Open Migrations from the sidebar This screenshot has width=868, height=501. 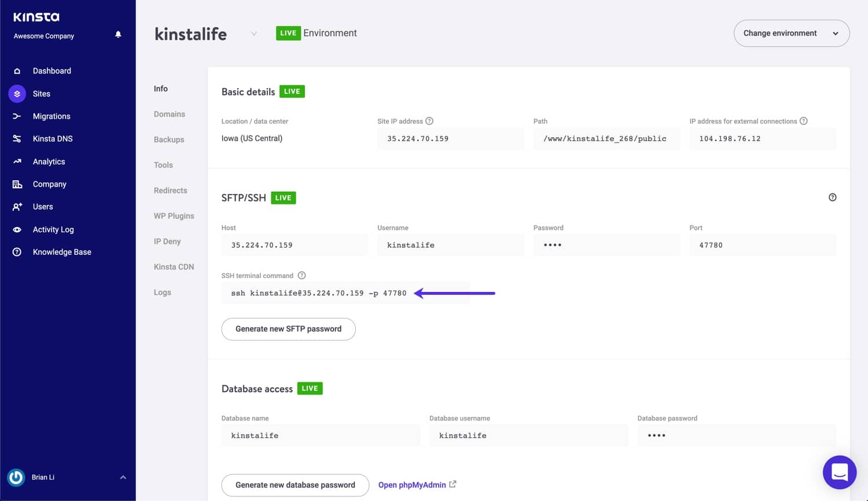coord(52,116)
